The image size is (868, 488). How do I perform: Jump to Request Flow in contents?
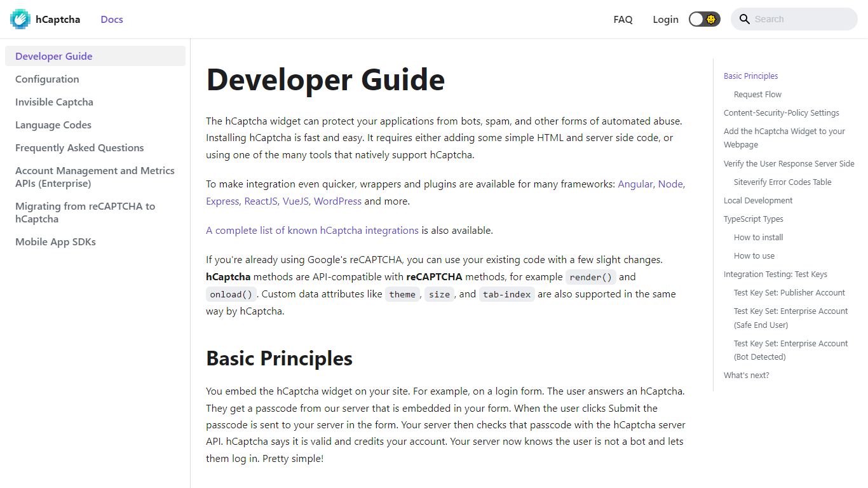tap(757, 94)
